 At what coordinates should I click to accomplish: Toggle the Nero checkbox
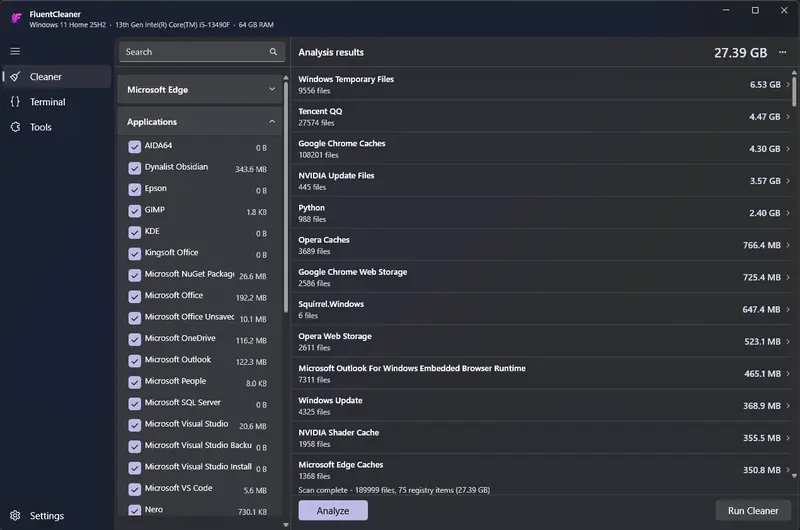pyautogui.click(x=135, y=510)
